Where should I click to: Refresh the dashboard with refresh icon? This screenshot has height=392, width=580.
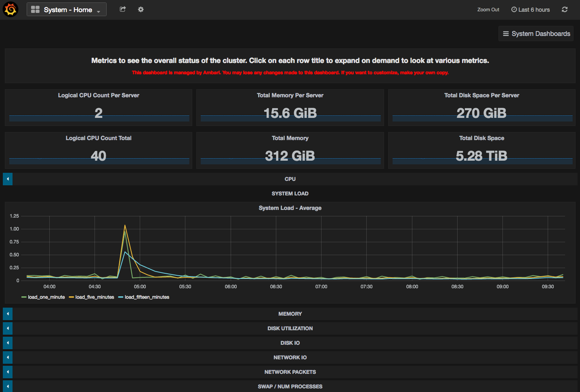click(x=565, y=10)
